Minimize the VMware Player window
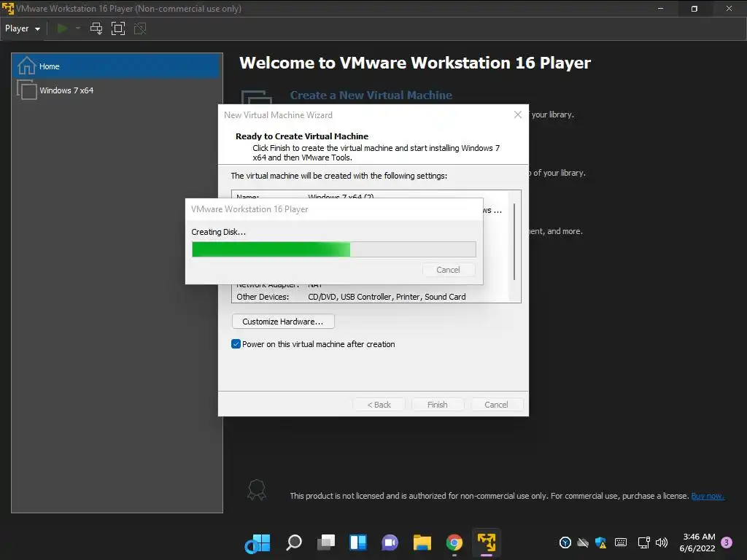This screenshot has height=560, width=747. coord(660,9)
